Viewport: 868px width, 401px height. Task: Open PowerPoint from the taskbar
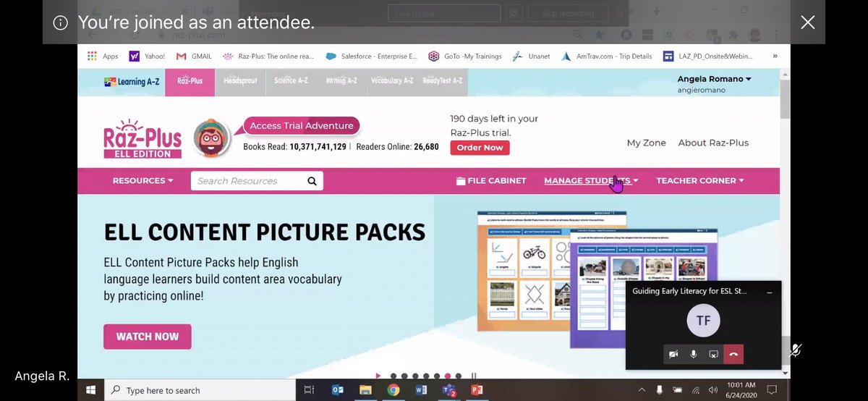(x=477, y=390)
